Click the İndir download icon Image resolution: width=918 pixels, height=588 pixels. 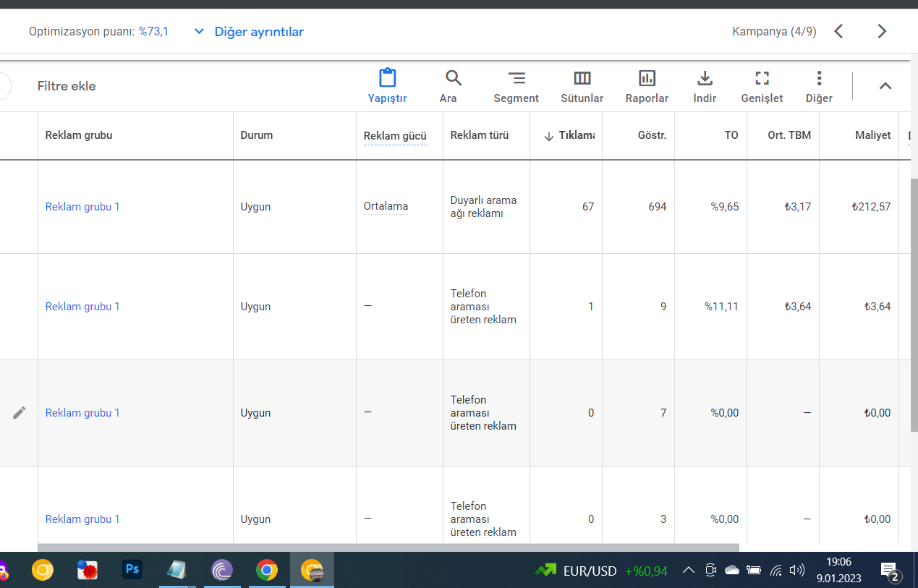pos(705,78)
